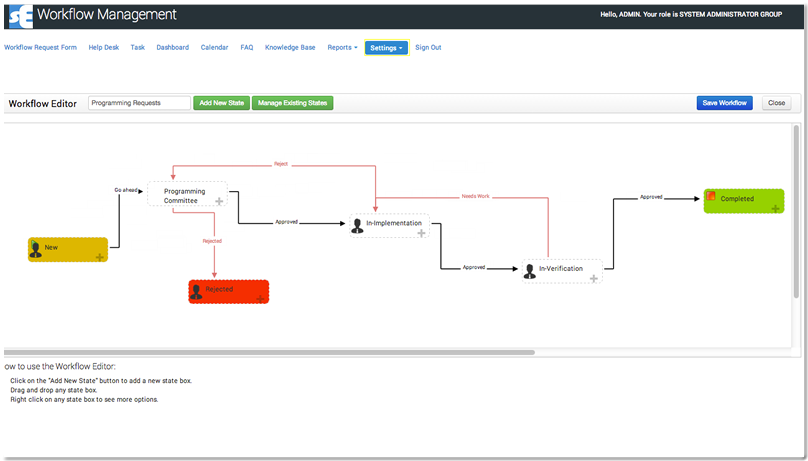Select the In-Implementation state box

pyautogui.click(x=389, y=226)
